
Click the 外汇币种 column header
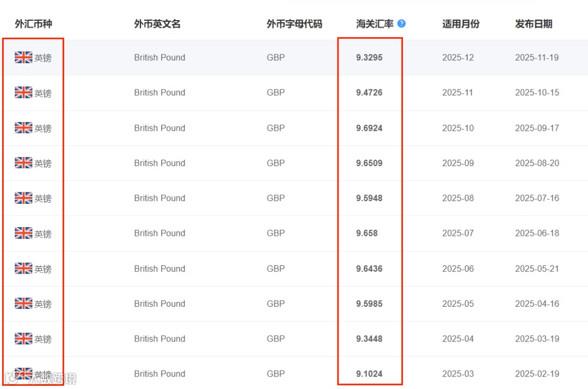(33, 24)
